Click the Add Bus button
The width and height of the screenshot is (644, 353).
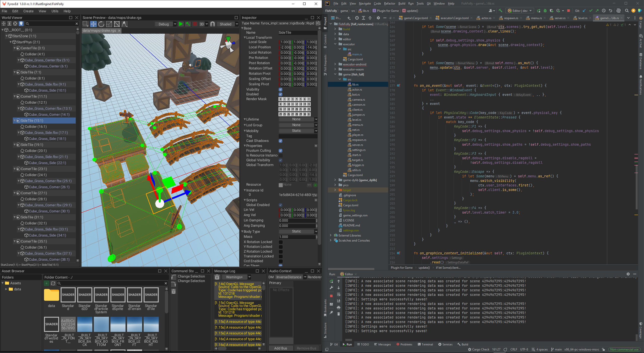[x=280, y=348]
